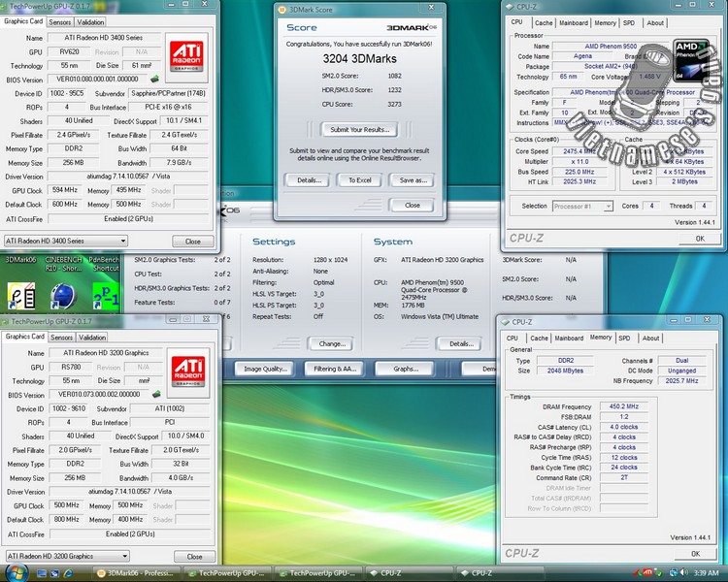Open Graphs button in 3DMark06

coord(406,369)
